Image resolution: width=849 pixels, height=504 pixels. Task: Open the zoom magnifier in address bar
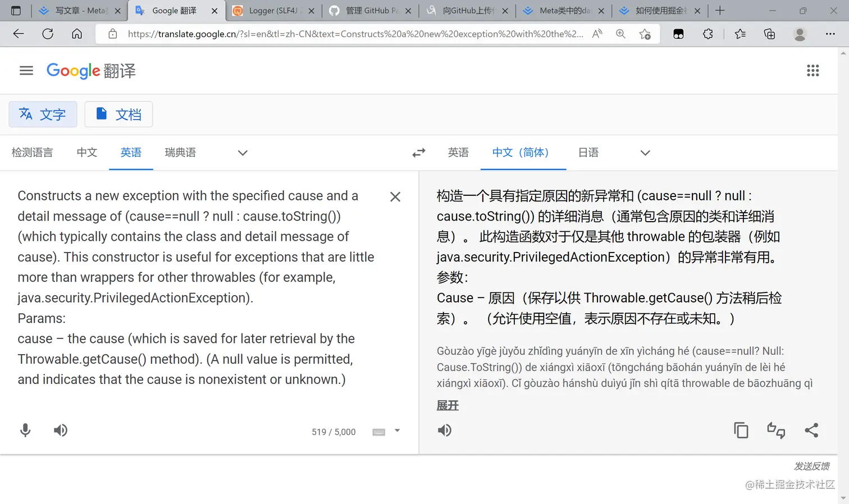pyautogui.click(x=620, y=34)
